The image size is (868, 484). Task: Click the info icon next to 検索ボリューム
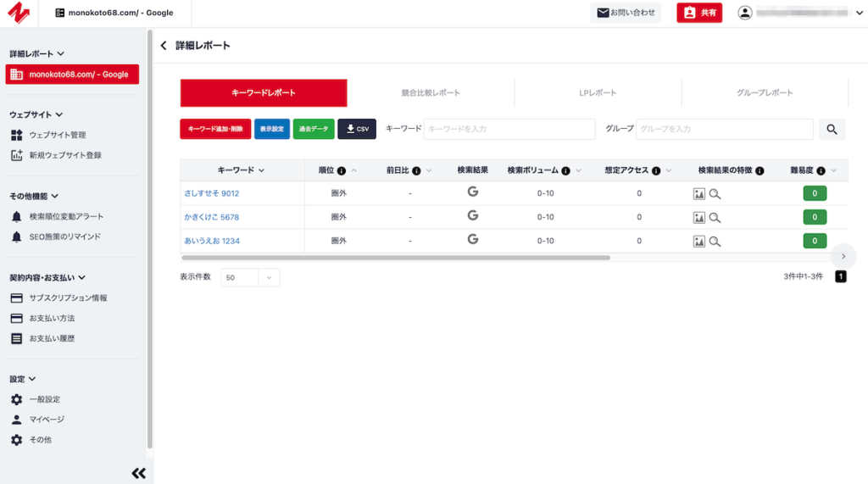pos(565,170)
